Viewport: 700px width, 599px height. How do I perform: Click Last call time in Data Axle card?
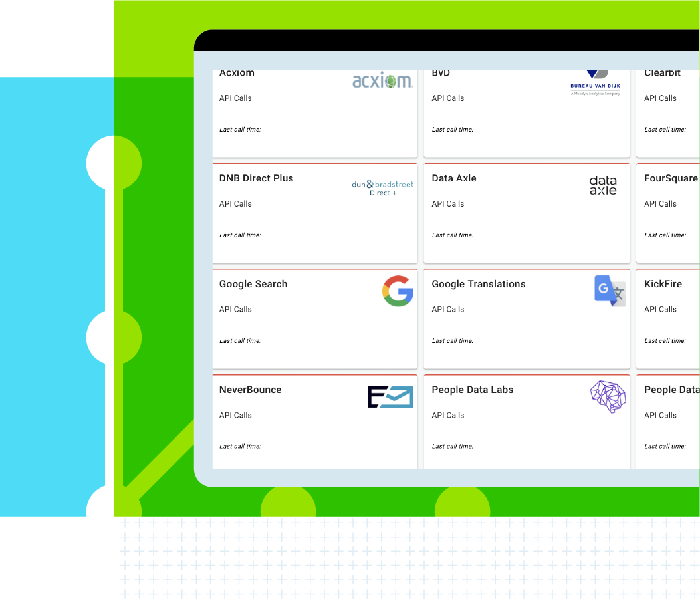453,235
